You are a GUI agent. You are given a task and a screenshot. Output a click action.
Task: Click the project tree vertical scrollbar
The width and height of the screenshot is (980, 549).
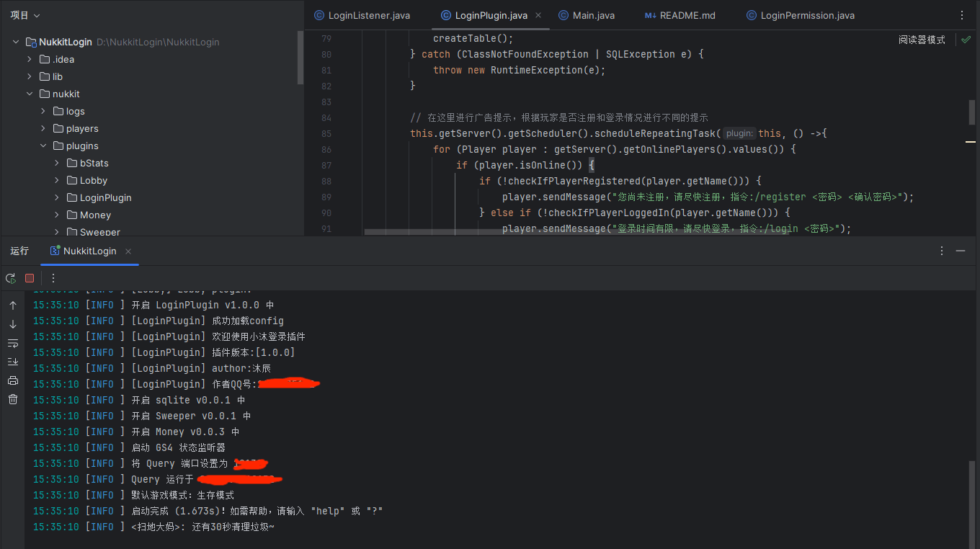coord(300,58)
